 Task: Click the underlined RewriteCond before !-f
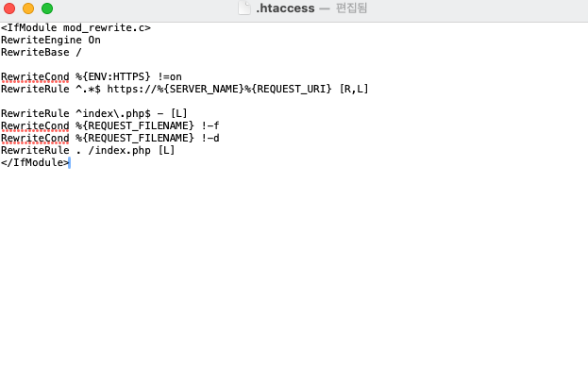coord(35,125)
